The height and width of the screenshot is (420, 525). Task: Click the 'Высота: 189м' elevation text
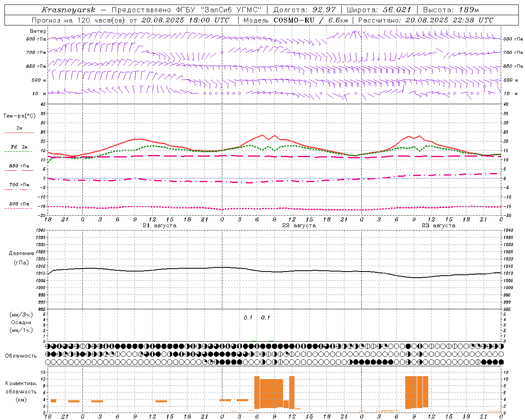[451, 10]
